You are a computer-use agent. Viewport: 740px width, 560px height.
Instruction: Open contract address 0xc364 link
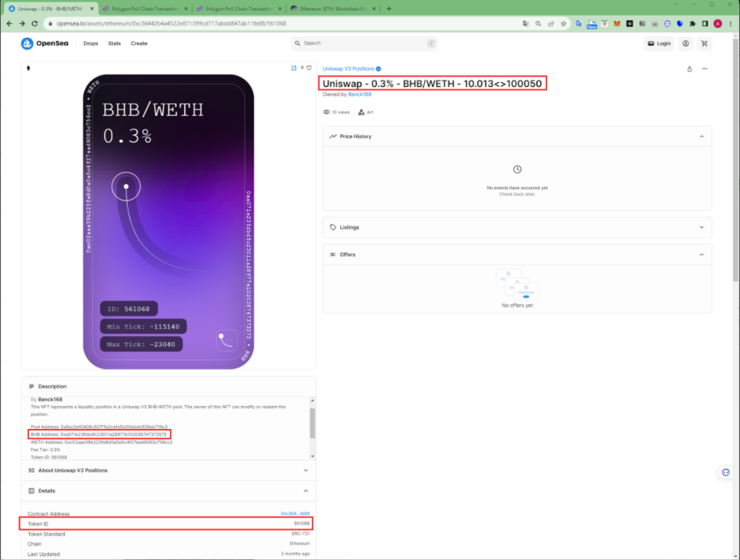[x=295, y=513]
